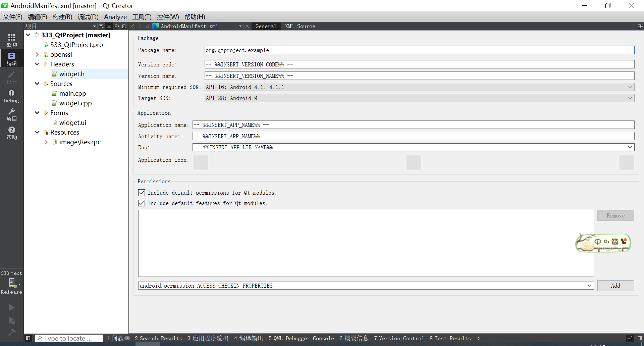
Task: Click the filter tree icon in Projects pane
Action: pyautogui.click(x=101, y=26)
